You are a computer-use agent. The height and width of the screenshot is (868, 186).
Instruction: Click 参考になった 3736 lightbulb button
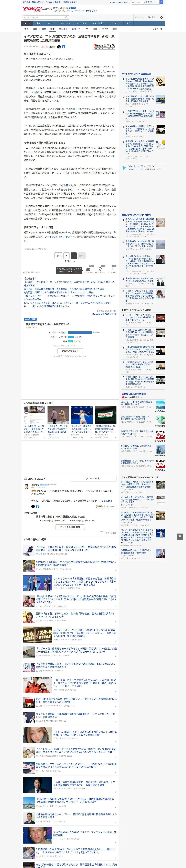105,506
